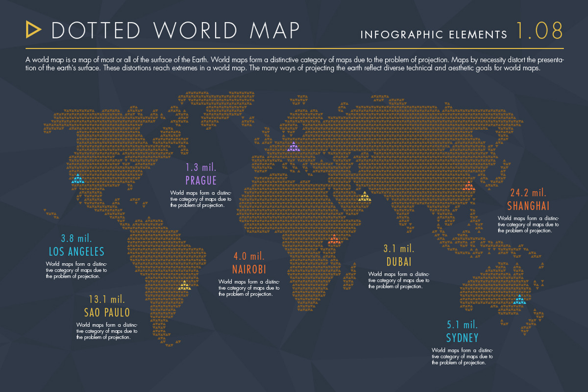Click the orange Shanghai map marker
This screenshot has width=588, height=392.
tap(468, 185)
